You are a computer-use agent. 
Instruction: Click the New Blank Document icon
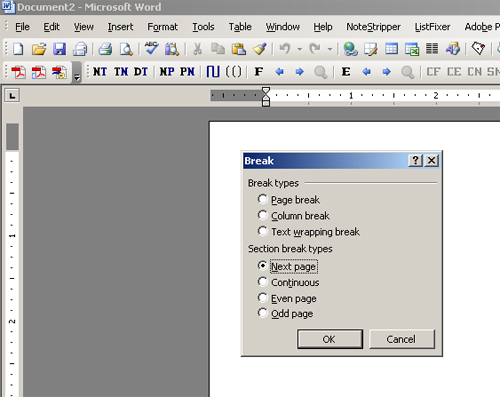(18, 49)
